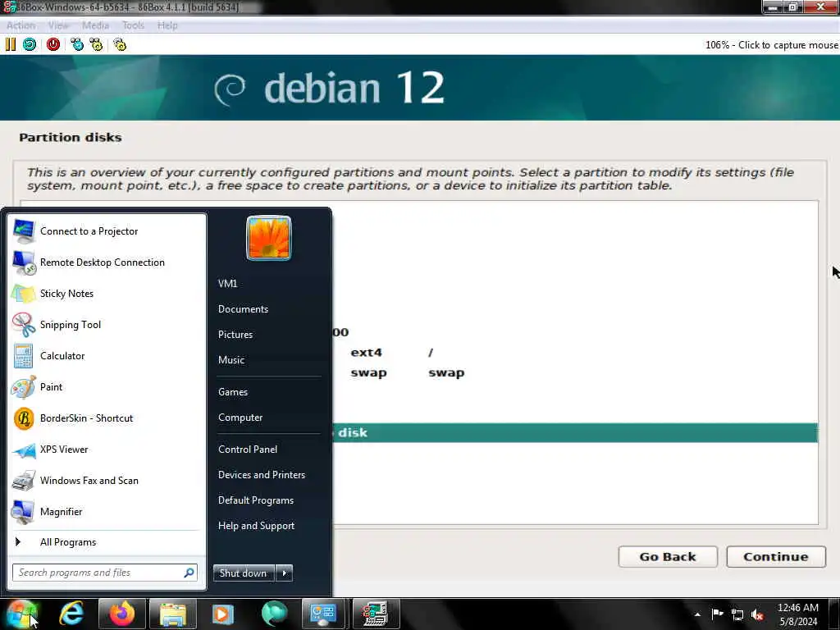This screenshot has height=630, width=840.
Task: Open the VM1 user folder
Action: (x=268, y=283)
